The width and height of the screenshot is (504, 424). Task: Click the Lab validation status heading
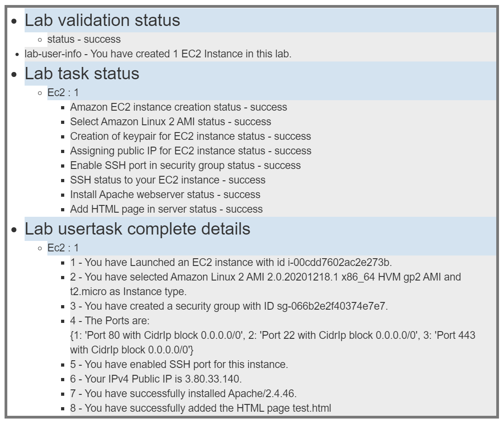click(102, 20)
